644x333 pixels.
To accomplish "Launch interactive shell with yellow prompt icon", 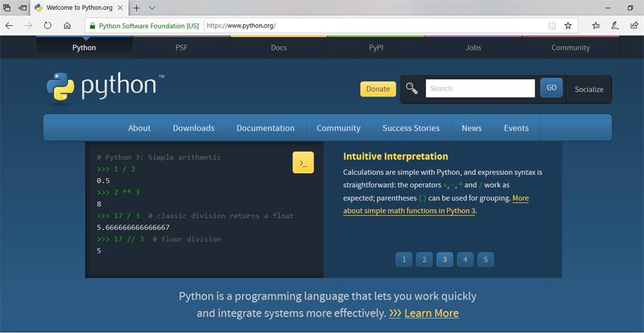I will click(303, 162).
